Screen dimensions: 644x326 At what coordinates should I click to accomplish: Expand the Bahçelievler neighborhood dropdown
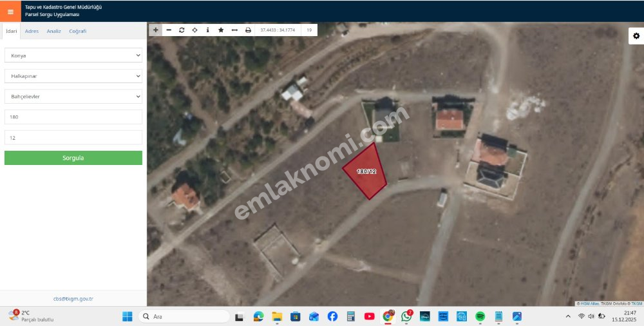[73, 97]
